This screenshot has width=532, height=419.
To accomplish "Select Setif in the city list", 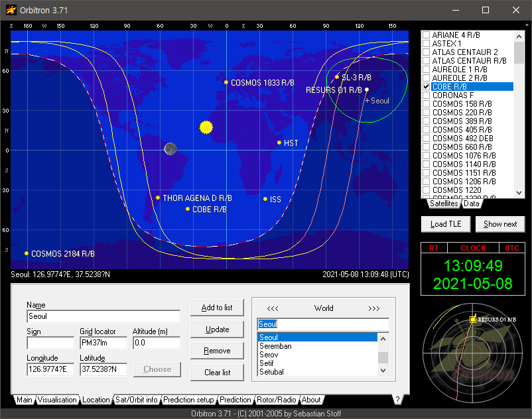I will pyautogui.click(x=318, y=363).
